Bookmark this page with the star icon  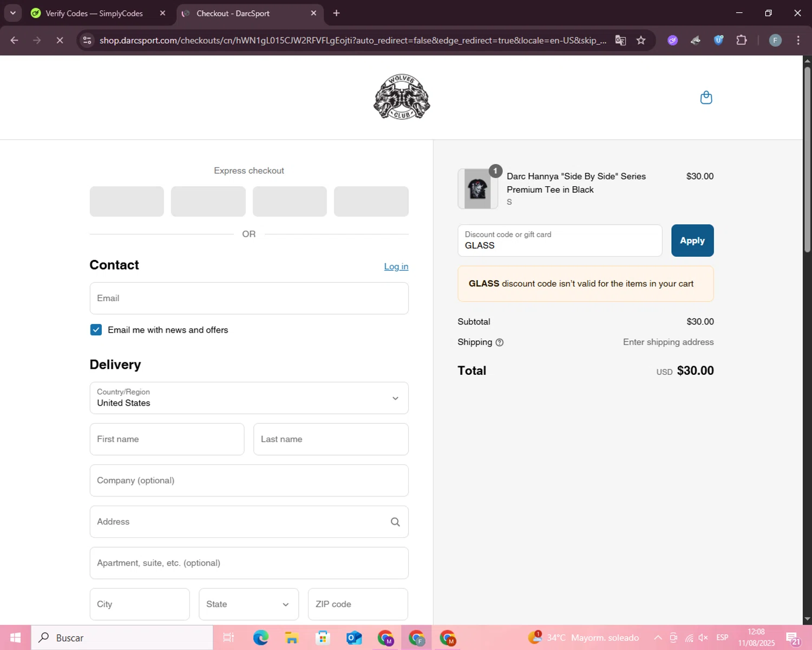[x=641, y=40]
